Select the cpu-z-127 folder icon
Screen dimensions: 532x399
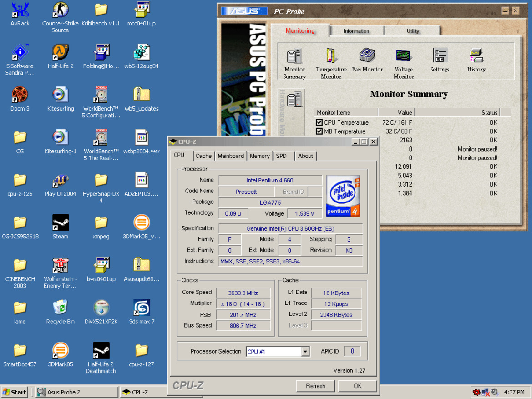[142, 355]
